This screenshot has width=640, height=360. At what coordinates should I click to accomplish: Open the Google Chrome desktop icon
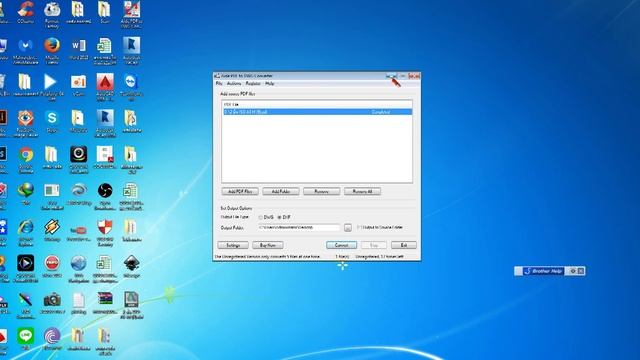click(26, 155)
